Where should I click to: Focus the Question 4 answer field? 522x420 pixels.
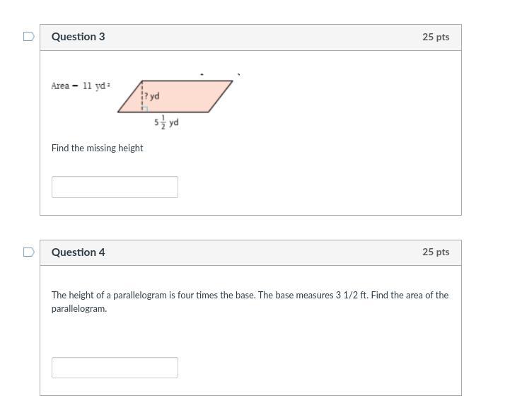point(115,368)
